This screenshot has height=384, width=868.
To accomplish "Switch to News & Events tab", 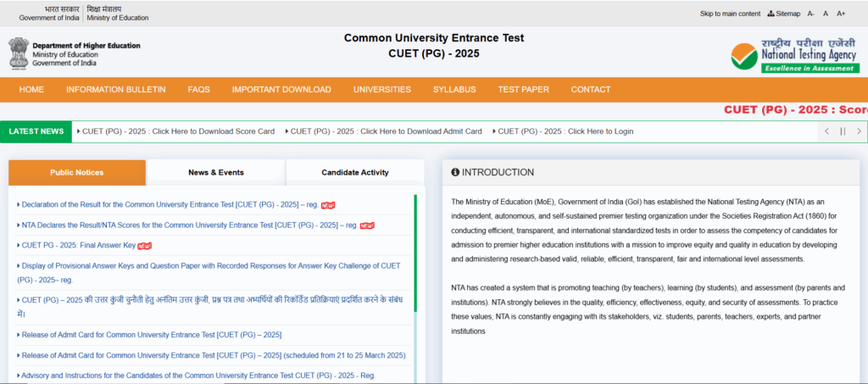I will 216,173.
